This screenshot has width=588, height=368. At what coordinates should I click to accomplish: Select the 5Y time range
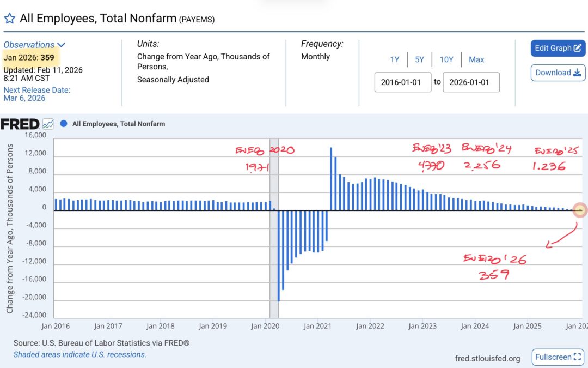click(x=418, y=59)
